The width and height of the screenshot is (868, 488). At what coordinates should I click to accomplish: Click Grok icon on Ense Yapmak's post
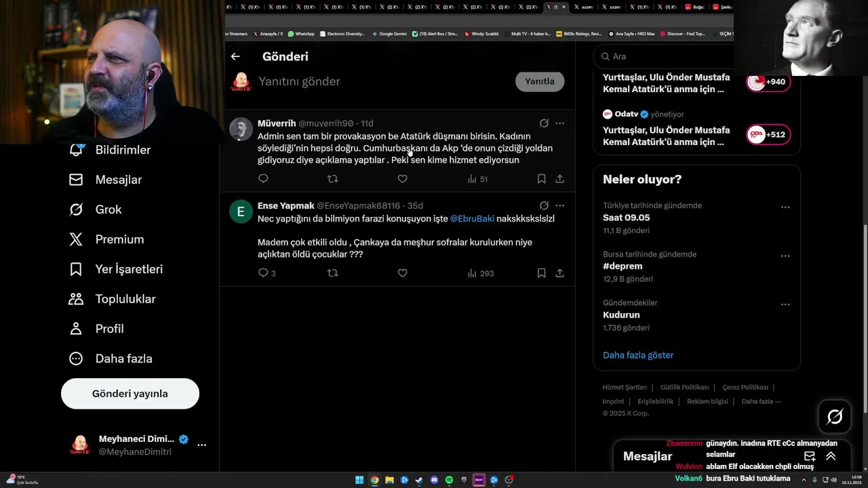544,205
